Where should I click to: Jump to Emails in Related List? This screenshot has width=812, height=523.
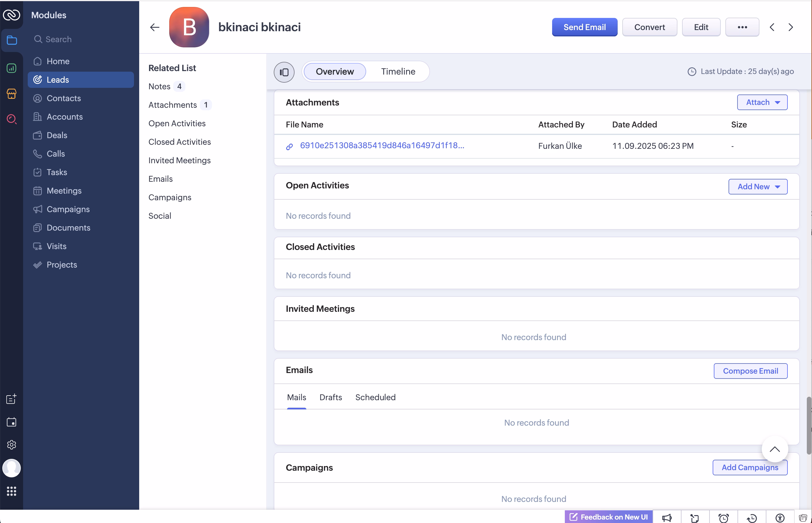coord(161,179)
